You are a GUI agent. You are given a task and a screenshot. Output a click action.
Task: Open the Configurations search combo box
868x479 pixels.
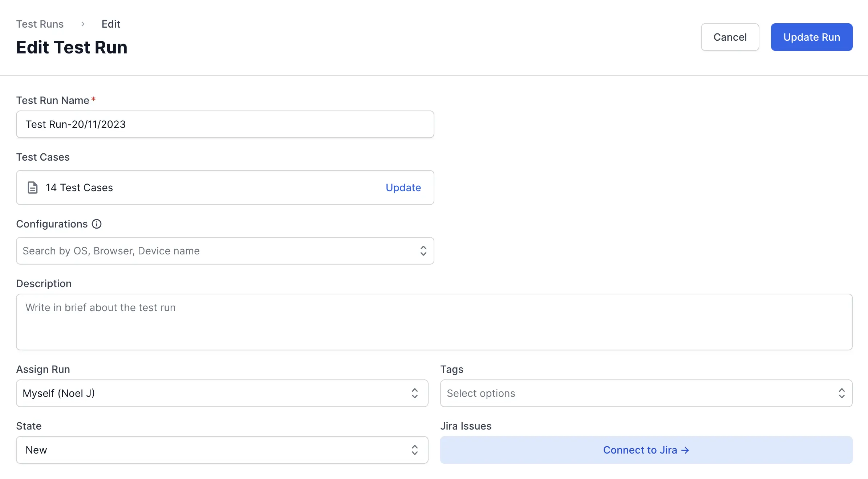click(218, 251)
